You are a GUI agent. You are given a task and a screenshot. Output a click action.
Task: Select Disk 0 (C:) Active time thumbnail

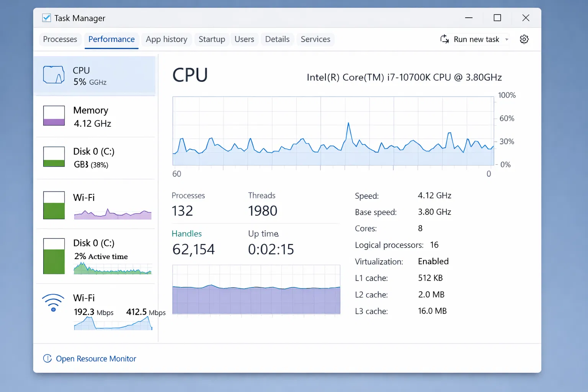tap(54, 256)
